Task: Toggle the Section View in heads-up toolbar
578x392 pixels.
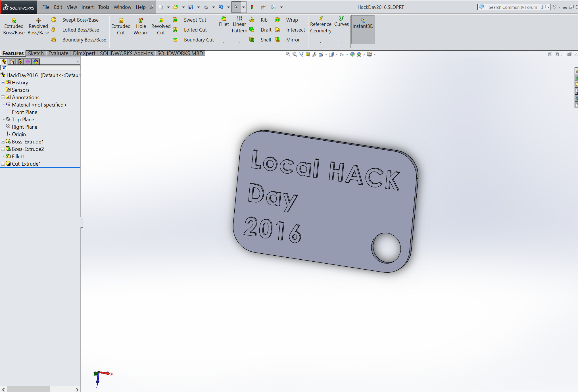Action: [308, 54]
